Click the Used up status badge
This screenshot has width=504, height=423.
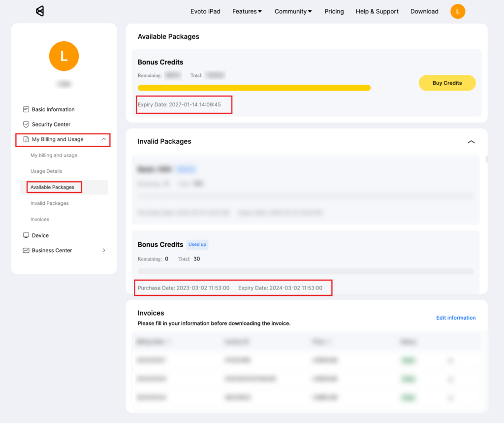(x=197, y=244)
